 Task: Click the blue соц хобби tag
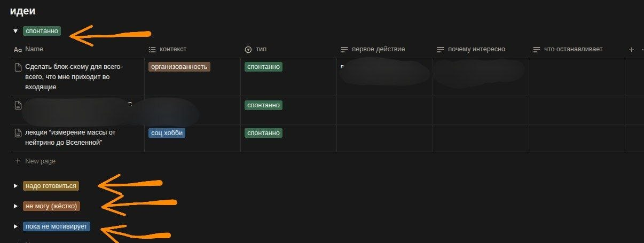[167, 133]
